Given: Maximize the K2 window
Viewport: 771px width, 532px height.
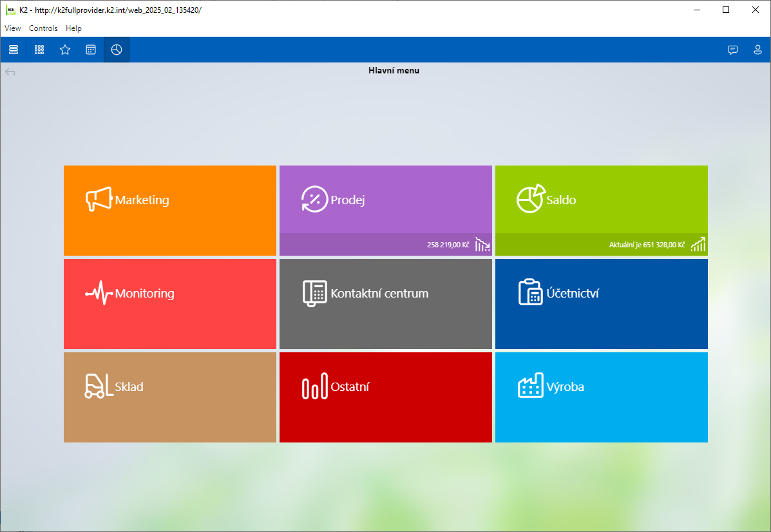Looking at the screenshot, I should pyautogui.click(x=726, y=10).
